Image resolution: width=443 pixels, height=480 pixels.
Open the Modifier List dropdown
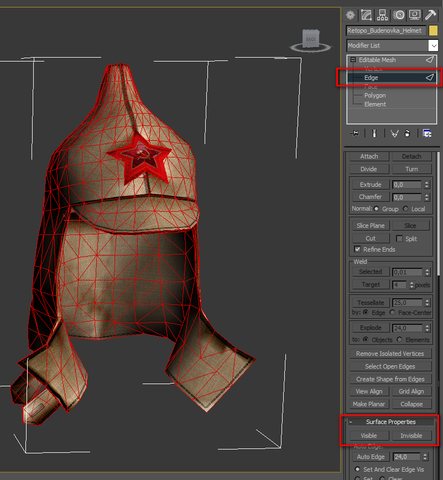point(392,45)
